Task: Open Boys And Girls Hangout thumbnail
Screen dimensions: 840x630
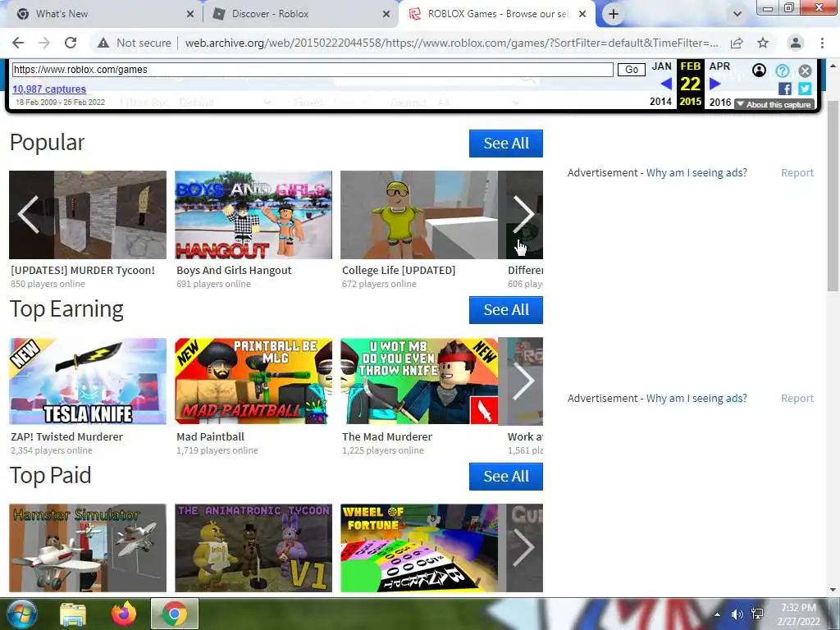Action: (253, 215)
